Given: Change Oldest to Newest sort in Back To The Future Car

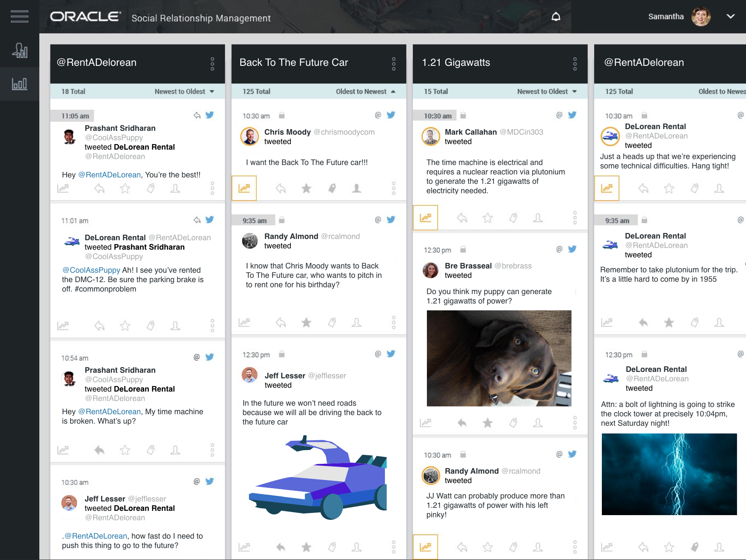Looking at the screenshot, I should point(365,91).
